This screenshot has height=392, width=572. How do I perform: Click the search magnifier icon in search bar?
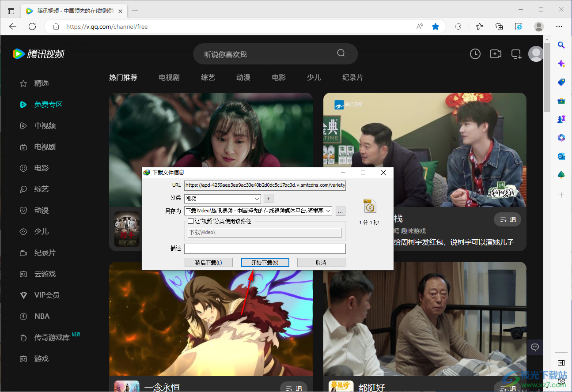pos(341,53)
